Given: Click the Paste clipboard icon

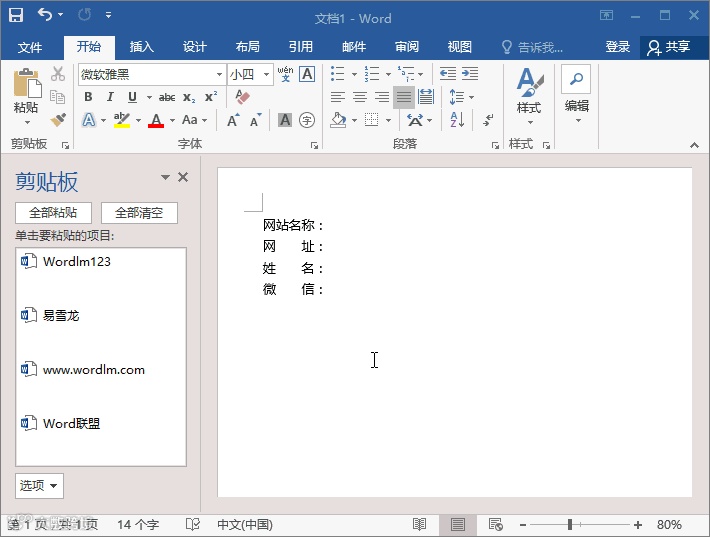Looking at the screenshot, I should click(x=27, y=83).
